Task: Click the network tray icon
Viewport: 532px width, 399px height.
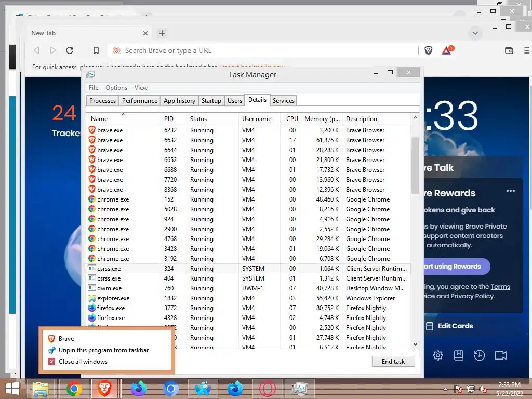Action: click(471, 389)
